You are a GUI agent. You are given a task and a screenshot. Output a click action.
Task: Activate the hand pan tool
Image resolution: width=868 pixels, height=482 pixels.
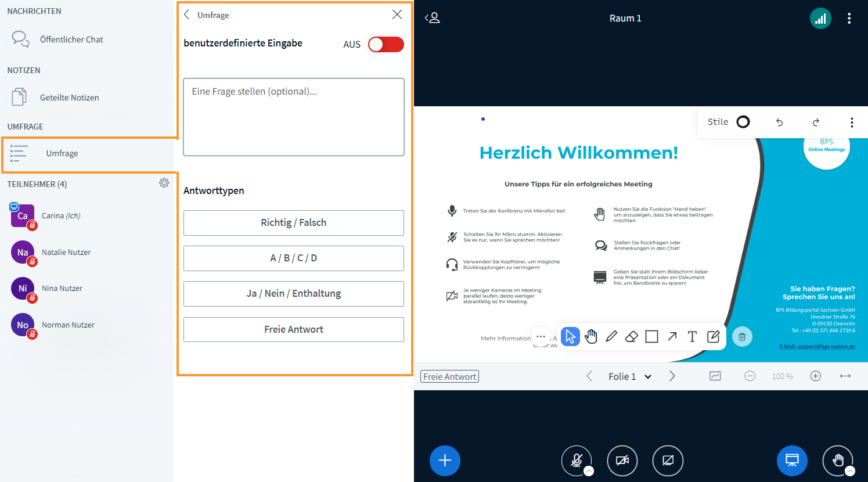coord(590,336)
